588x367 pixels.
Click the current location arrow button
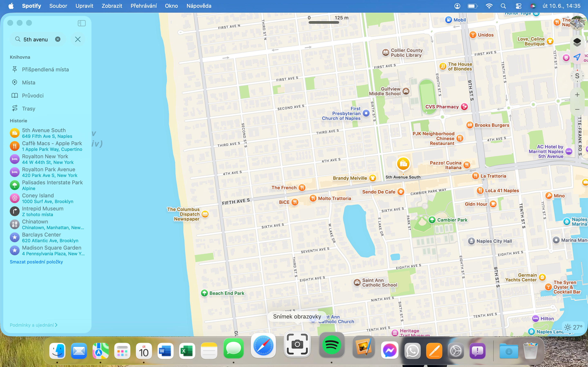pos(577,57)
